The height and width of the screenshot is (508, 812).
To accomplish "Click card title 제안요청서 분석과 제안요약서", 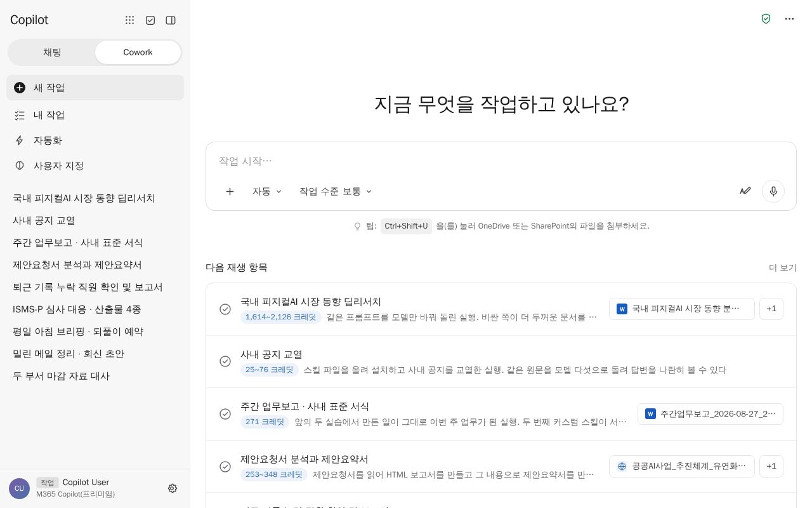I will pyautogui.click(x=304, y=459).
